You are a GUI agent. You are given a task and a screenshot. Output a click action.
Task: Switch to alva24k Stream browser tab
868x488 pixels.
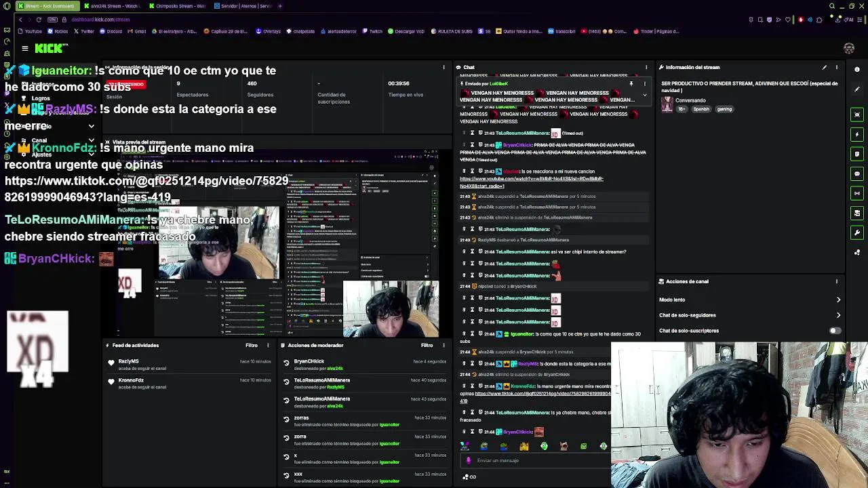pos(112,6)
